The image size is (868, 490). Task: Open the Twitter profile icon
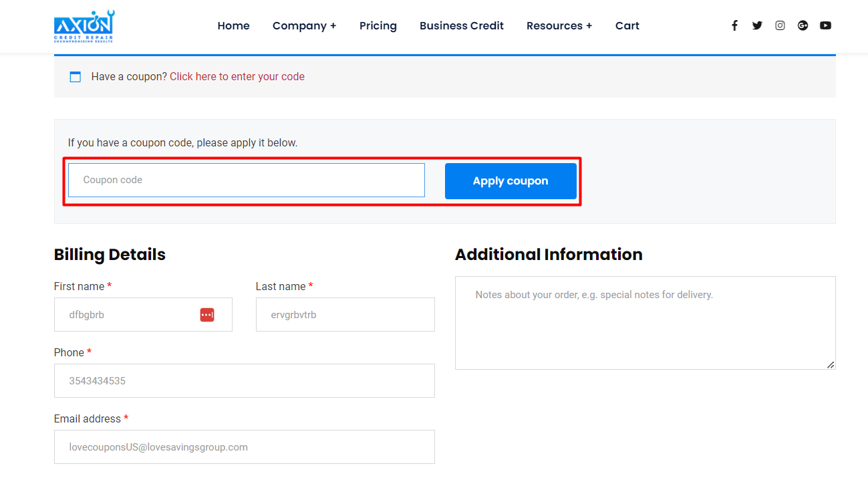[x=757, y=25]
